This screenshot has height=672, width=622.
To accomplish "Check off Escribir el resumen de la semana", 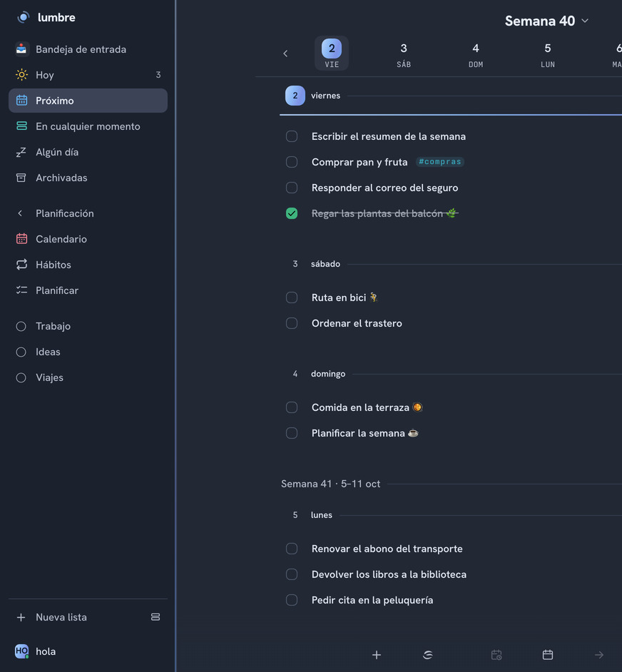I will [x=292, y=136].
